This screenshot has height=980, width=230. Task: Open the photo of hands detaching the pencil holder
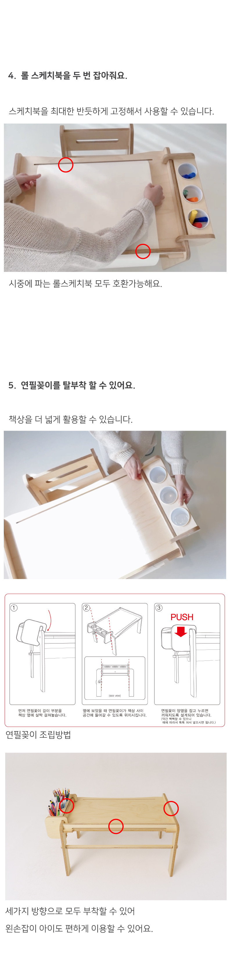(115, 505)
